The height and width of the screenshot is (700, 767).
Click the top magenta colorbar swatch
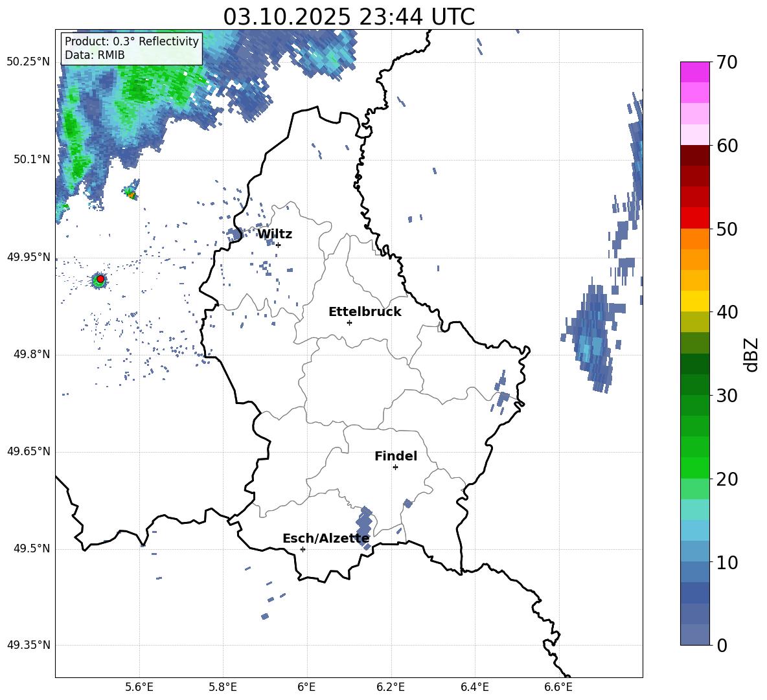tap(695, 73)
